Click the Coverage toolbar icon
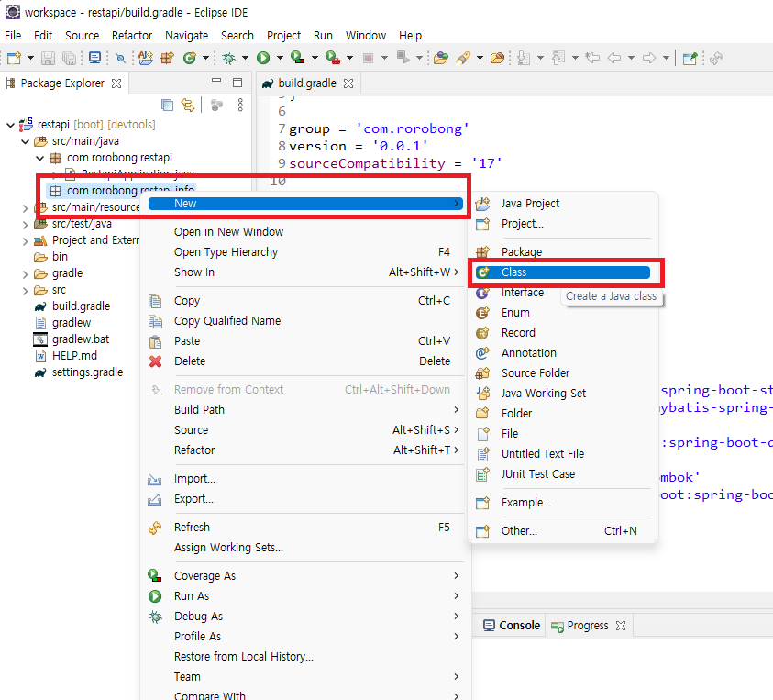Viewport: 773px width, 700px height. [297, 58]
